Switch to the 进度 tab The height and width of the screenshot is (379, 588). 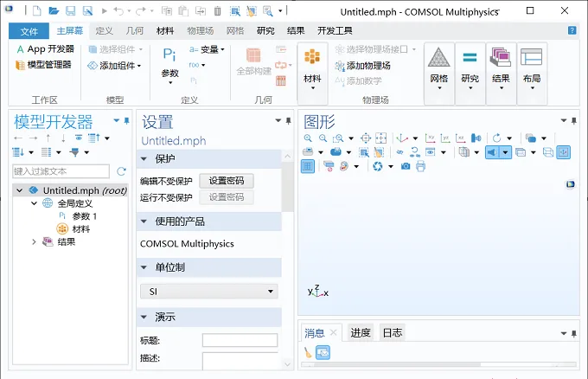click(361, 333)
